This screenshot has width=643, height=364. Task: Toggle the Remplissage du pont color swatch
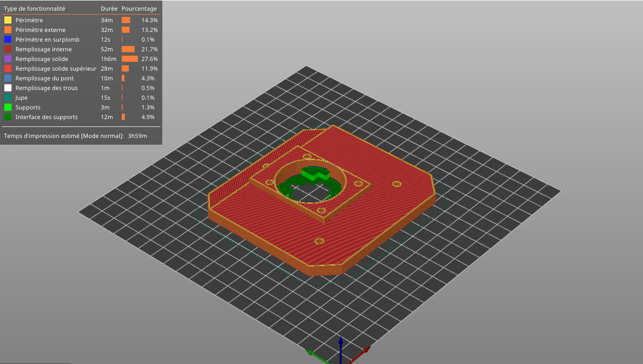point(8,78)
